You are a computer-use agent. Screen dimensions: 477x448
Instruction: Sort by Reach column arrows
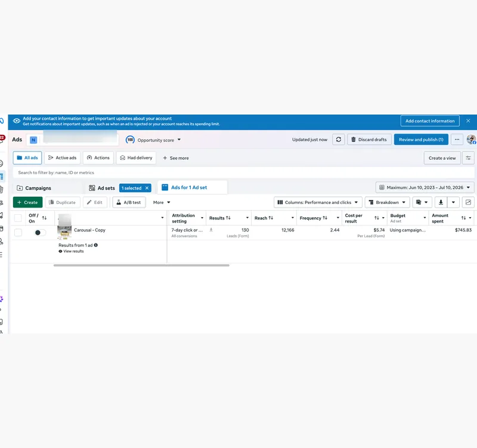click(x=271, y=218)
